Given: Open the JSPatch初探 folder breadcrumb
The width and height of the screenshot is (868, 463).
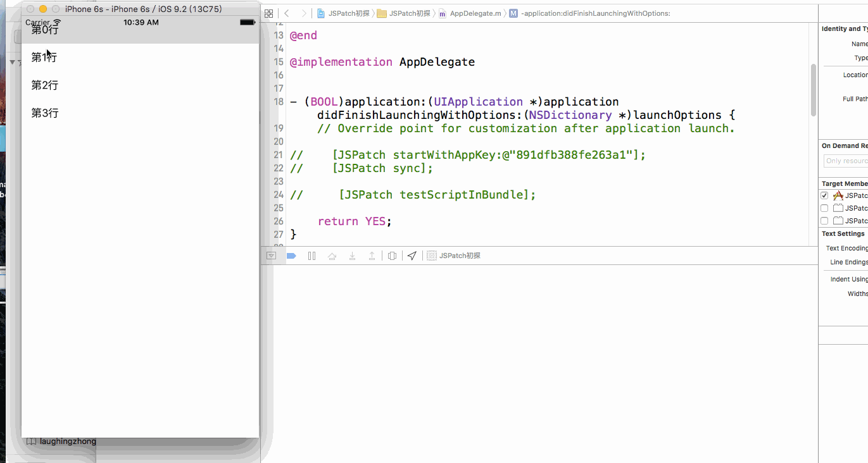Looking at the screenshot, I should pyautogui.click(x=403, y=13).
